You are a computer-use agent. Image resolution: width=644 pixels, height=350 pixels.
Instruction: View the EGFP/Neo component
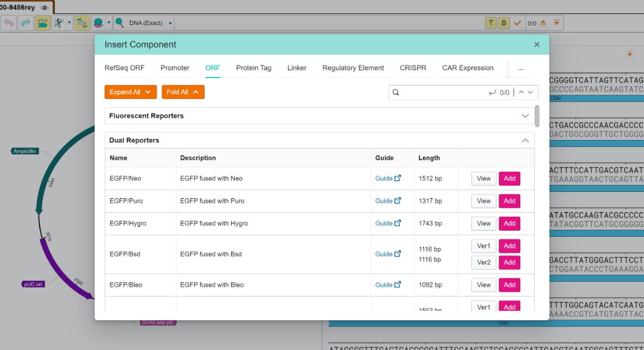tap(484, 178)
